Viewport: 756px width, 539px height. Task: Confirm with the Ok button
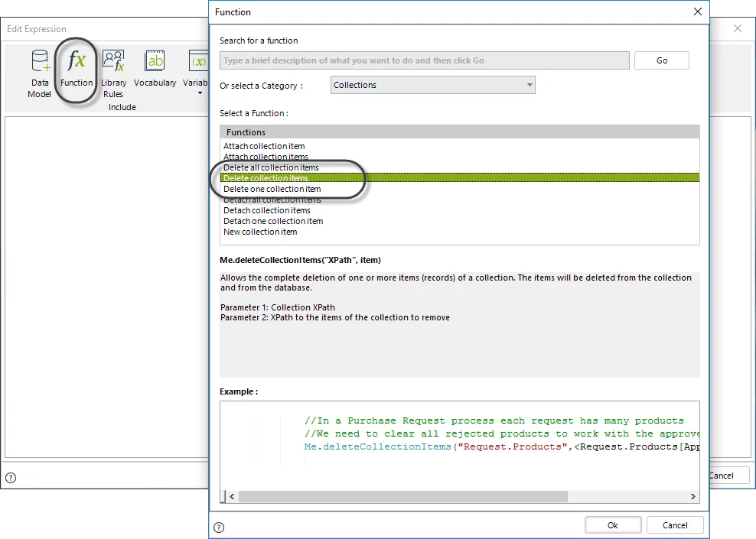613,525
